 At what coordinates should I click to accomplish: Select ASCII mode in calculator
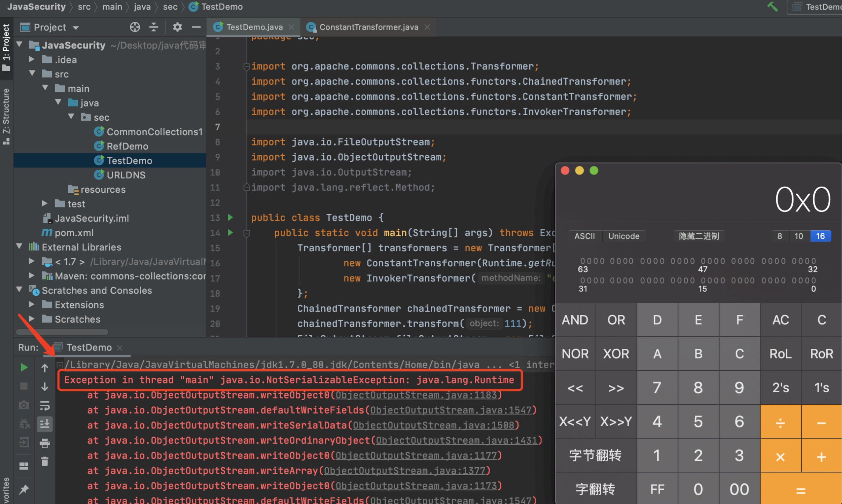coord(584,236)
